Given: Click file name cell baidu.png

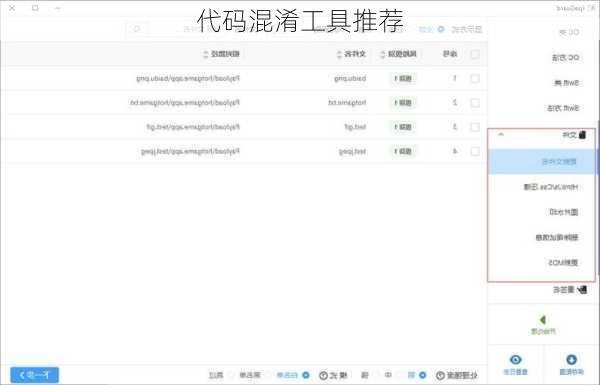Looking at the screenshot, I should [350, 78].
